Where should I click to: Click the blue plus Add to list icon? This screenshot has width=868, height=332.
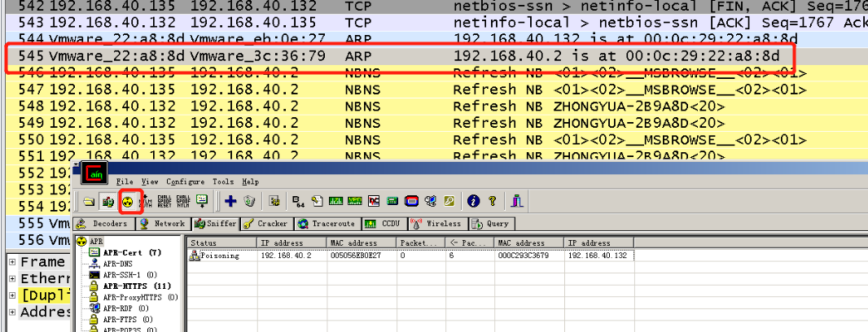tap(230, 202)
